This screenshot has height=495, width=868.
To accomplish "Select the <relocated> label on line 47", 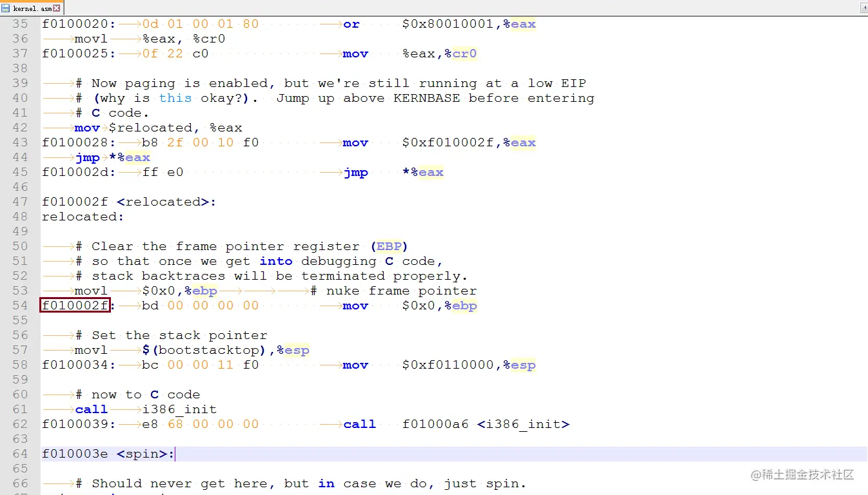I will (164, 202).
